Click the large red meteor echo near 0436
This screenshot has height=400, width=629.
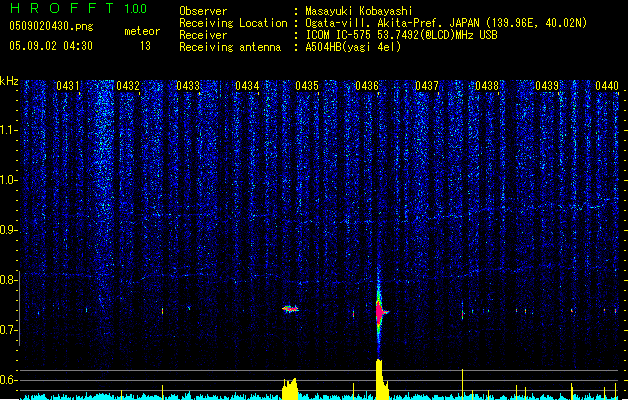tap(379, 312)
